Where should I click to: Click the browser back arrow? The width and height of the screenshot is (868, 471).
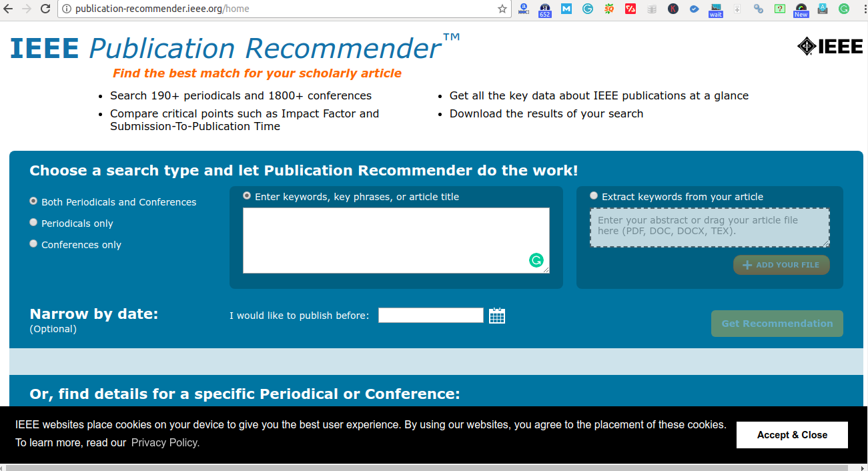(x=9, y=9)
